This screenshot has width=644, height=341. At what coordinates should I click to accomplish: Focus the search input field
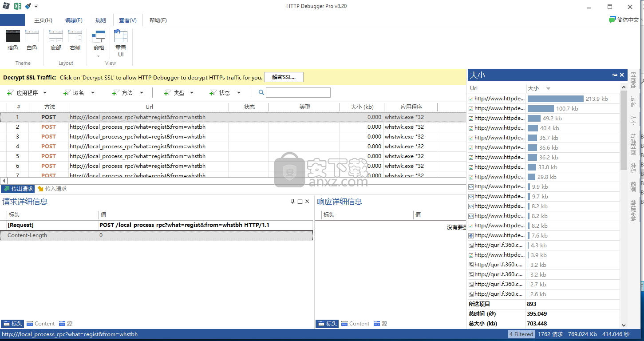coord(298,92)
